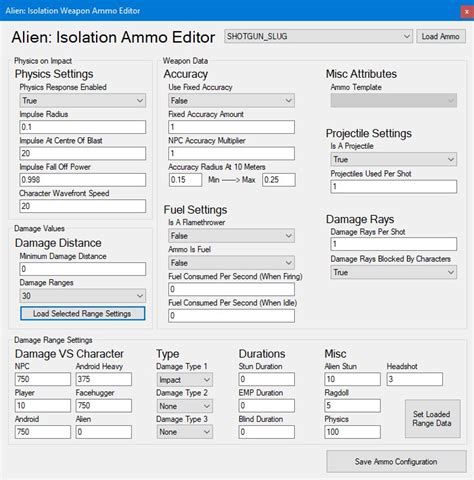Click the Alien damage field
Screen dimensions: 474x480
tap(104, 432)
